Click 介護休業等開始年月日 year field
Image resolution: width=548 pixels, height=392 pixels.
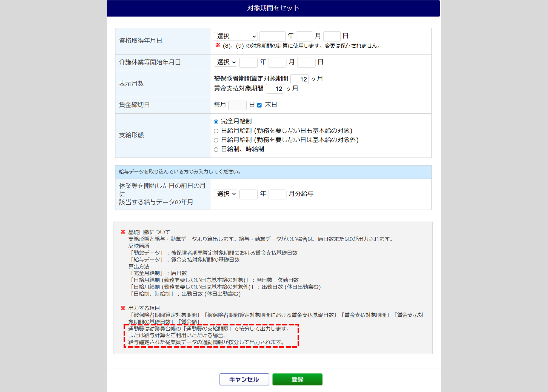click(x=248, y=62)
